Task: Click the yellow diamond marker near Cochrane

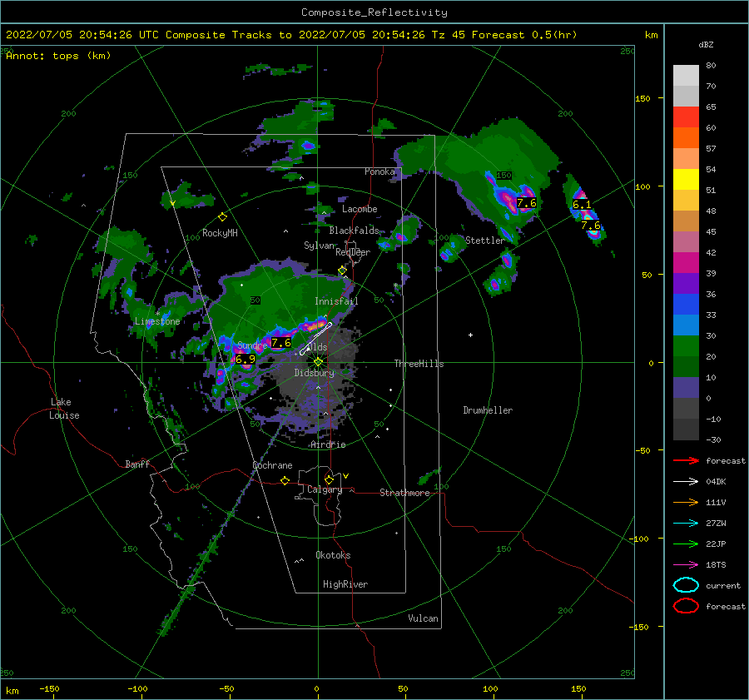Action: click(x=285, y=480)
